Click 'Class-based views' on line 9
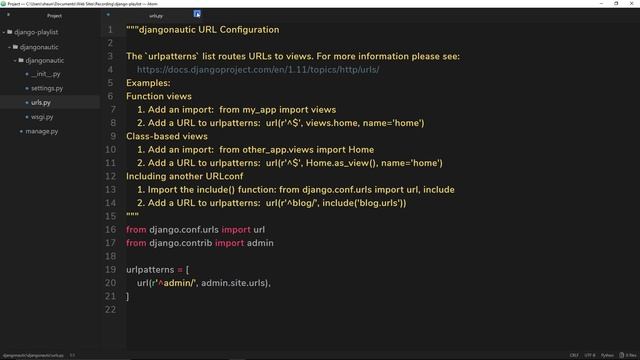The image size is (640, 360). point(167,136)
